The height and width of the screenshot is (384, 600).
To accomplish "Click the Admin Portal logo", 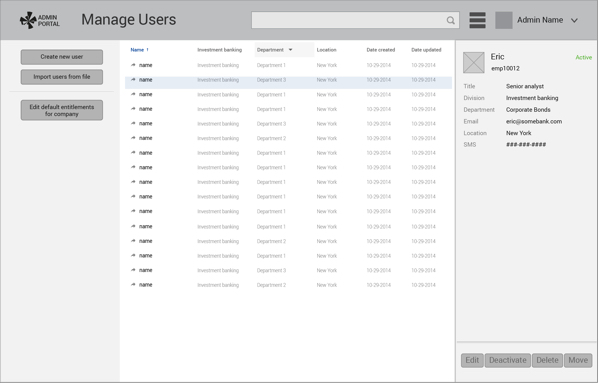I will 40,20.
